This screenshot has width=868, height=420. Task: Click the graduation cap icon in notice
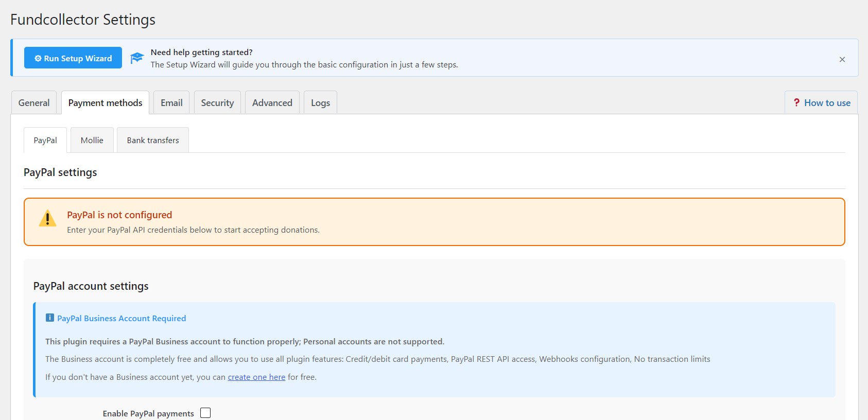pos(136,58)
